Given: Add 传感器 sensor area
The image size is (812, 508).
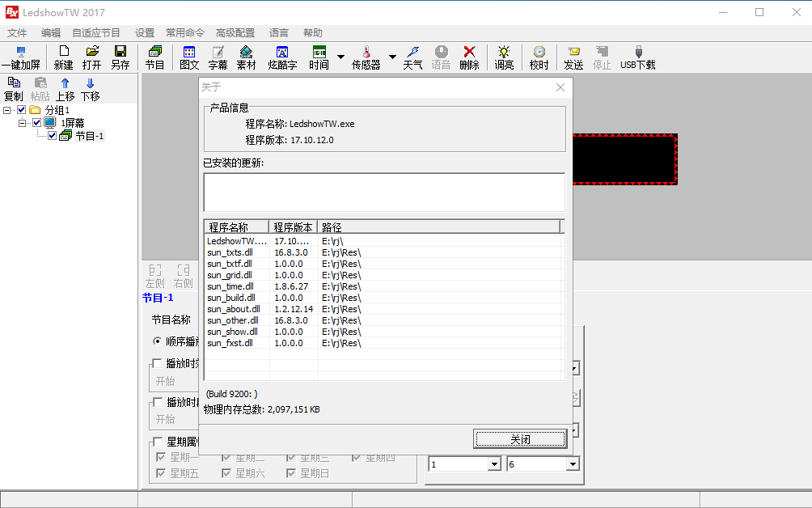Looking at the screenshot, I should (366, 57).
